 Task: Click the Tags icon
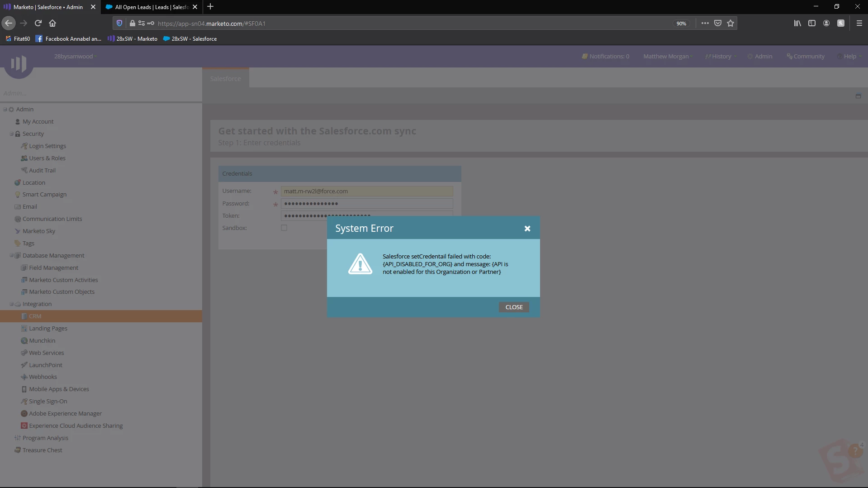pyautogui.click(x=18, y=243)
